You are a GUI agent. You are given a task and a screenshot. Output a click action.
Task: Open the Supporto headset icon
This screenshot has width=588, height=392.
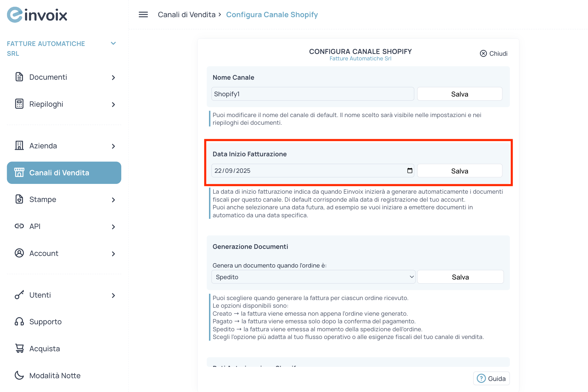(19, 322)
